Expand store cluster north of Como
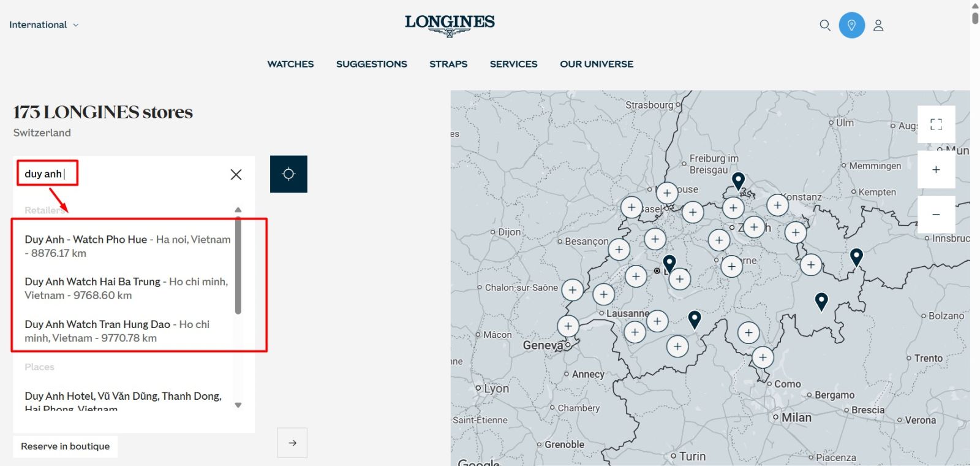Screen dimensions: 980x466 [763, 357]
